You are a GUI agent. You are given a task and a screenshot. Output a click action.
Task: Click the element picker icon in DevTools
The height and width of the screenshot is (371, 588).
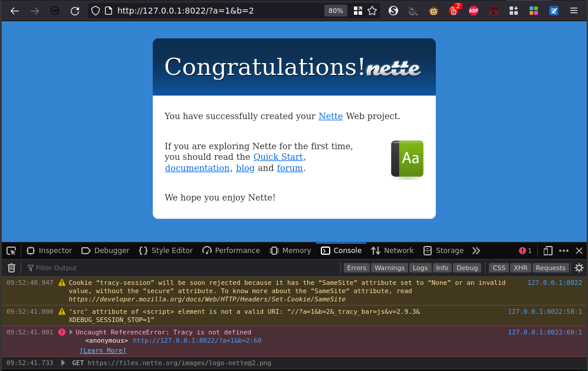coord(11,251)
